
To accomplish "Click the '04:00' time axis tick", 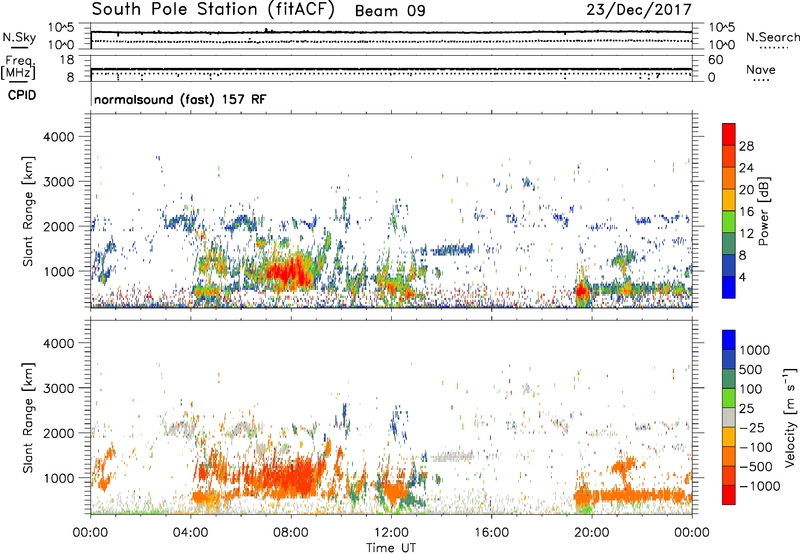I will click(x=191, y=533).
